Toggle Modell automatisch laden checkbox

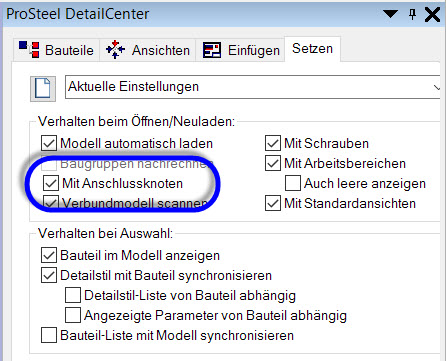click(x=49, y=144)
